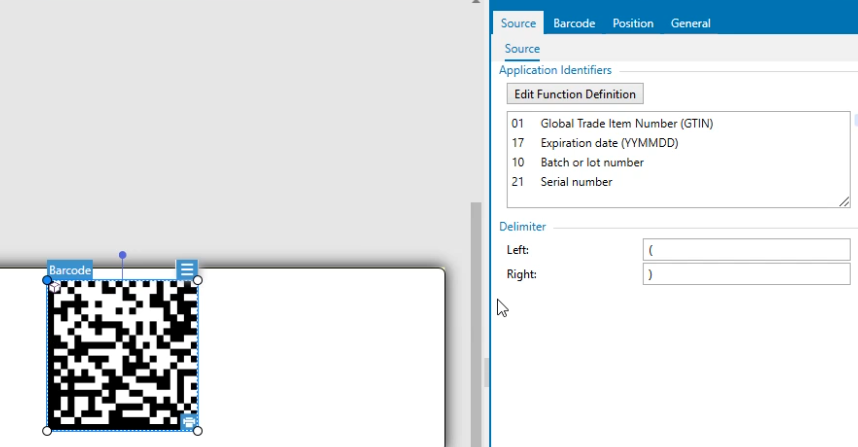The image size is (858, 447).
Task: Click the blue top-left anchor handle of barcode
Action: coord(47,280)
